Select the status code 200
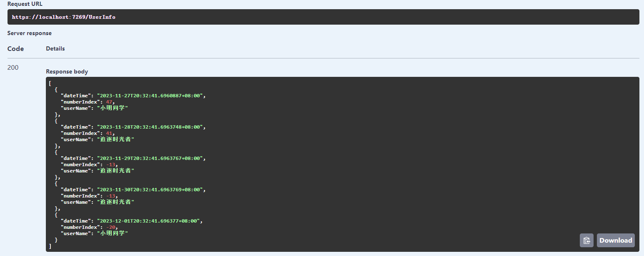This screenshot has width=644, height=256. tap(13, 67)
